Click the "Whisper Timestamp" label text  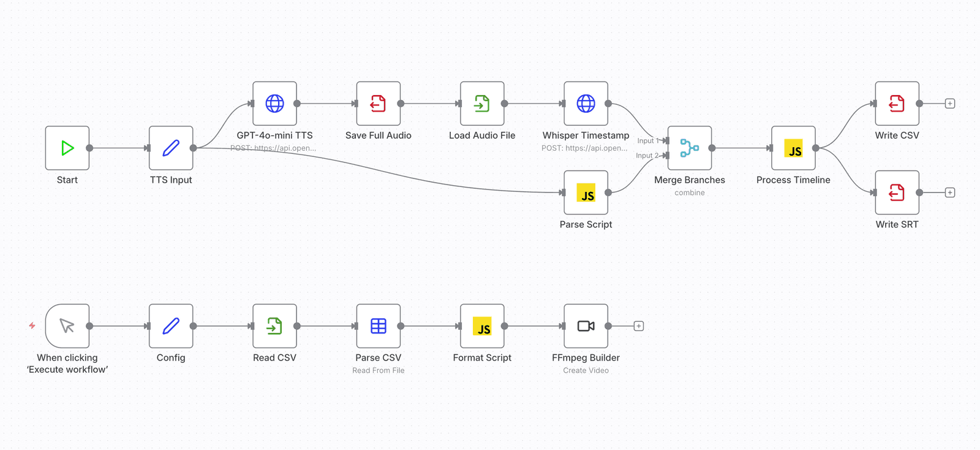586,135
